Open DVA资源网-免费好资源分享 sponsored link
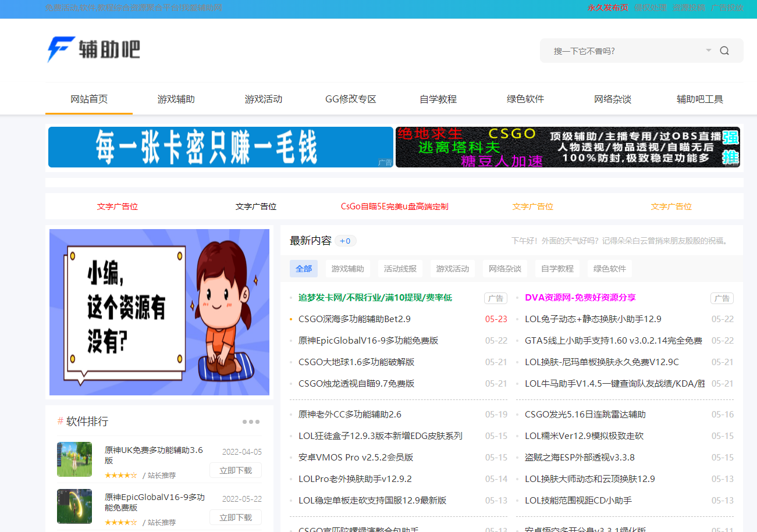The image size is (757, 532). (x=580, y=298)
